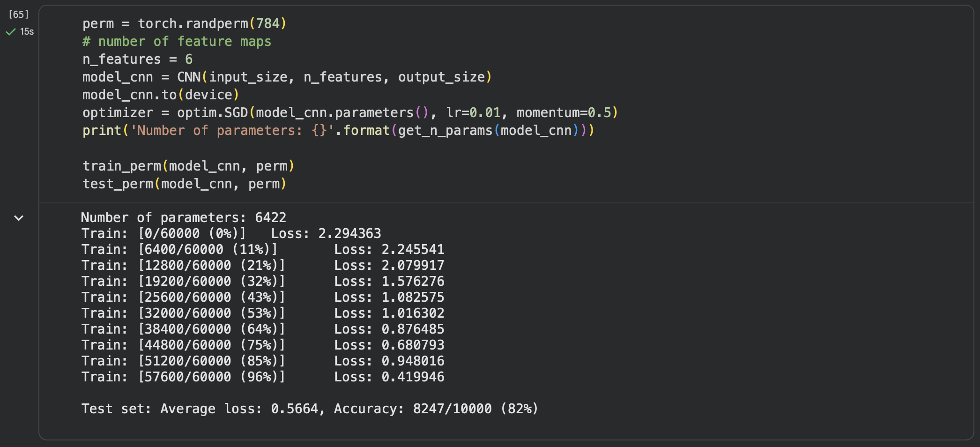This screenshot has height=447, width=980.
Task: Click the lr=0.01 argument in optimizer line
Action: (x=473, y=112)
